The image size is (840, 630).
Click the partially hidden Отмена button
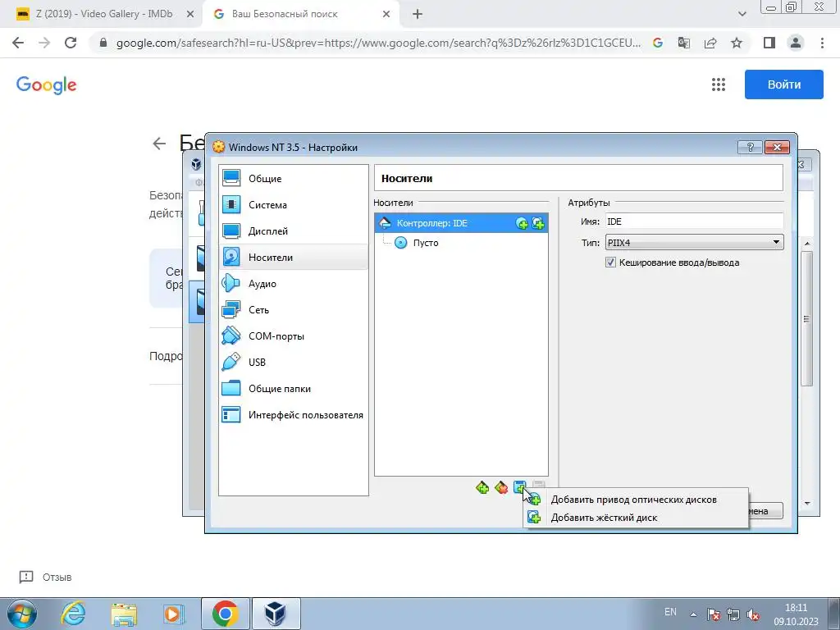pos(766,511)
